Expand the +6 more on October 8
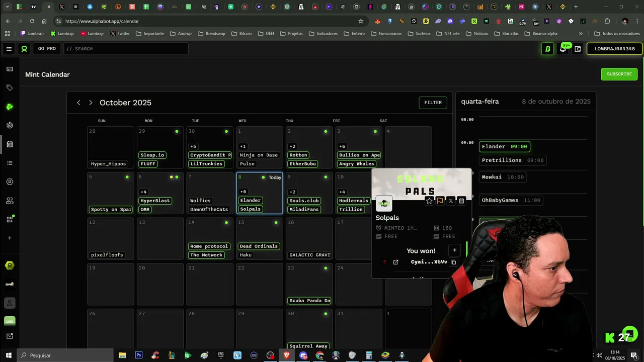 coord(243,192)
